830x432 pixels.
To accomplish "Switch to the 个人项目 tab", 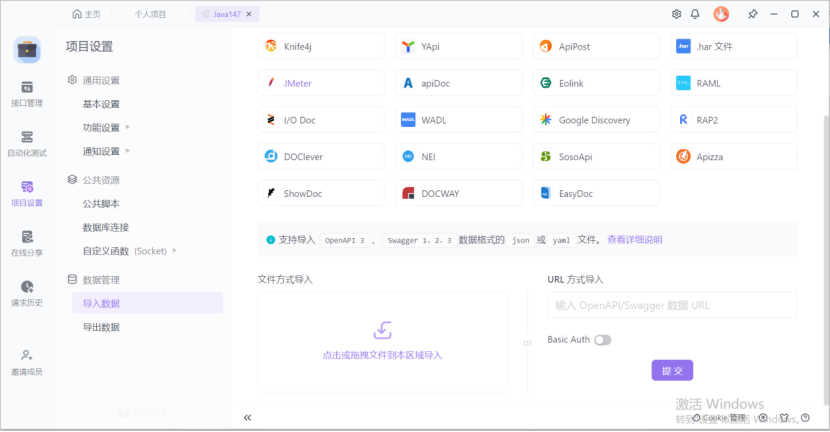I will click(x=150, y=14).
